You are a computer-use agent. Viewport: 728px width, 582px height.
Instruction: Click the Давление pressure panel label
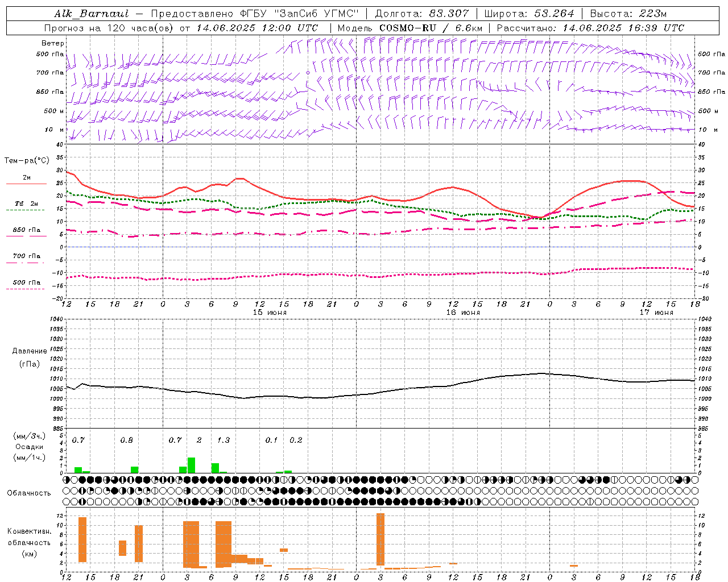[30, 351]
